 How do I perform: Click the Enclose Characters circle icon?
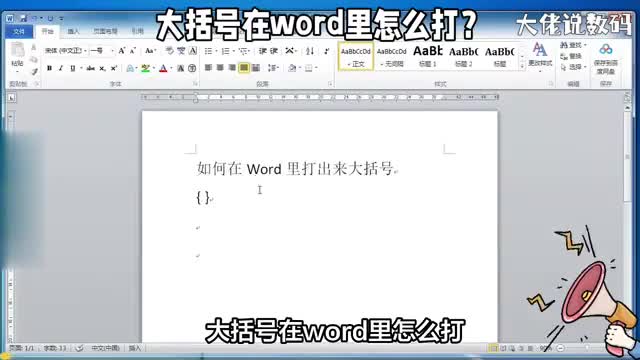[192, 68]
